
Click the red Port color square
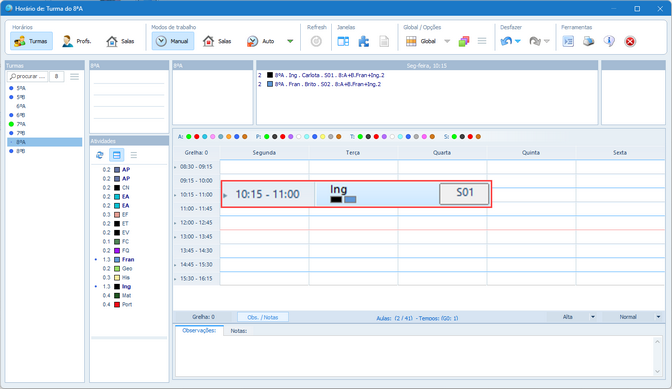(x=117, y=305)
